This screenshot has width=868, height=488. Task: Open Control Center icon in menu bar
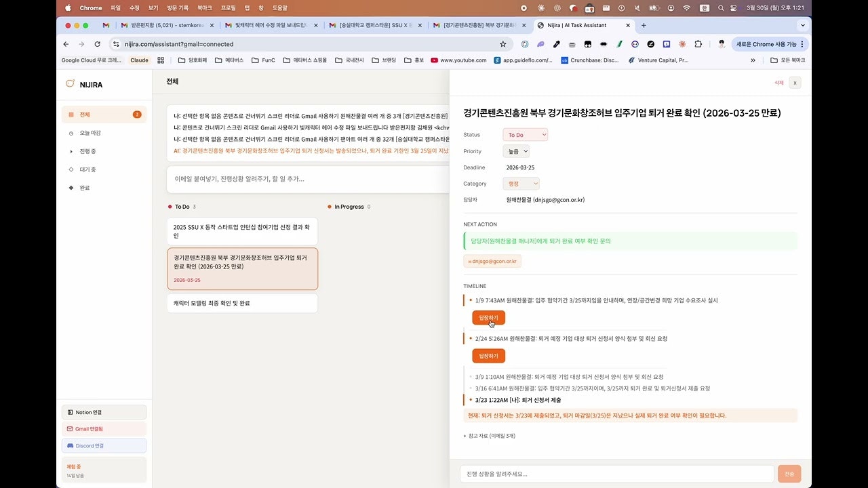[733, 7]
